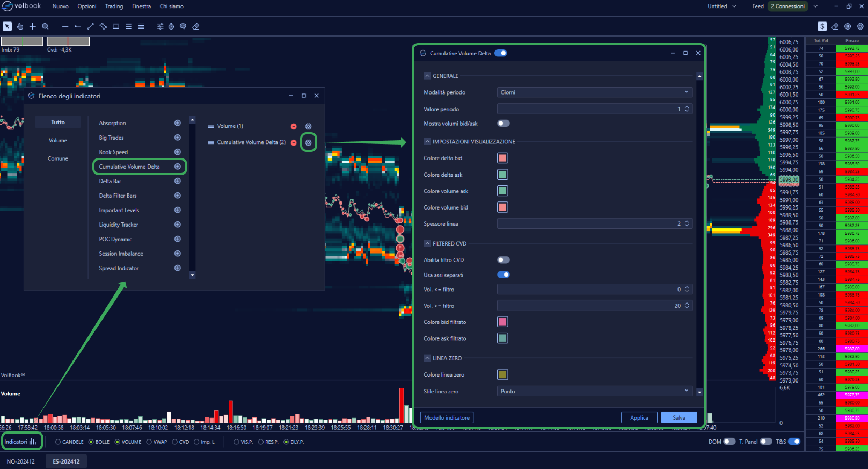Click the stopwatch timer icon

tap(171, 26)
